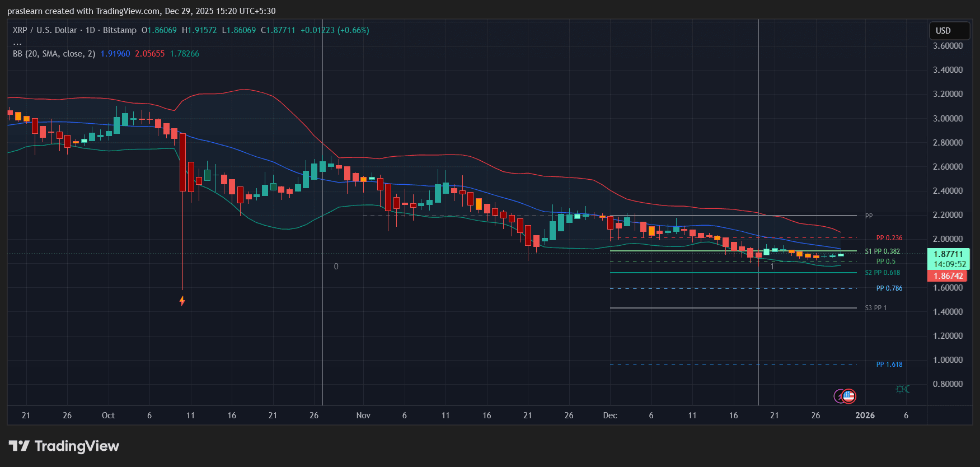Image resolution: width=980 pixels, height=467 pixels.
Task: Click the blue BB basis value 1.91960
Action: tap(115, 54)
